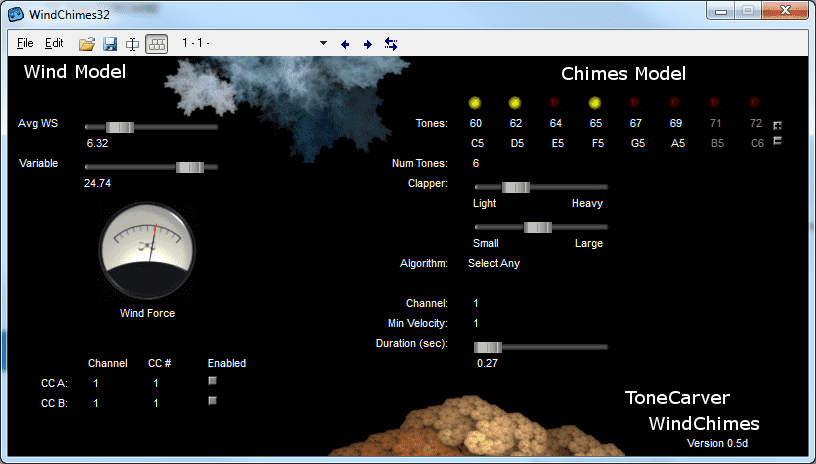Click tone value 69
Image resolution: width=816 pixels, height=464 pixels.
(675, 123)
